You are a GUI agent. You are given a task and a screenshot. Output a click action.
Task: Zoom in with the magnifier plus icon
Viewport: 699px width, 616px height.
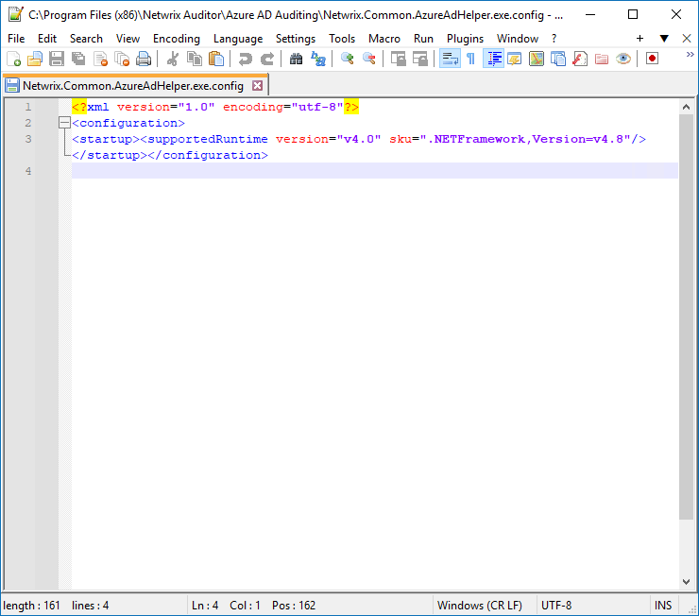click(348, 59)
